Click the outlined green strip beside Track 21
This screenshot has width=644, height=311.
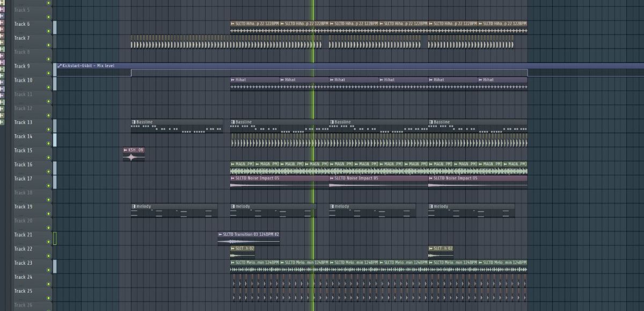[55, 238]
